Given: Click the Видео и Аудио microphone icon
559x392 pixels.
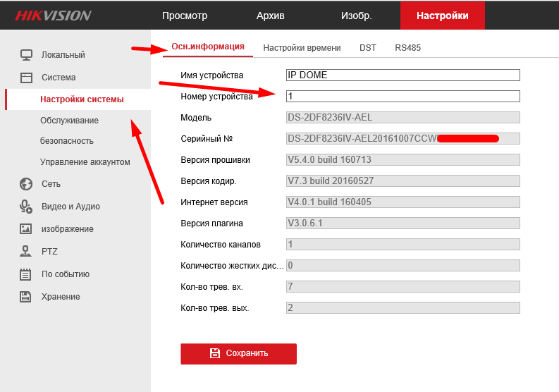Looking at the screenshot, I should tap(26, 207).
